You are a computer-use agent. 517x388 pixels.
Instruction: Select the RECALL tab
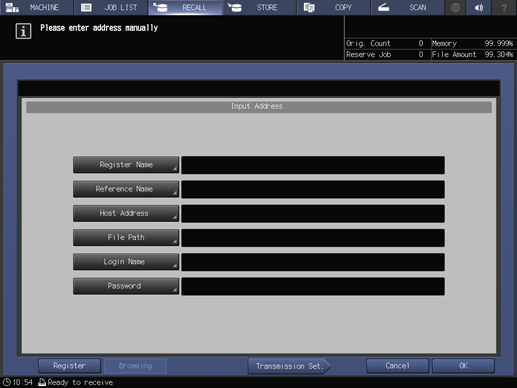tap(185, 7)
